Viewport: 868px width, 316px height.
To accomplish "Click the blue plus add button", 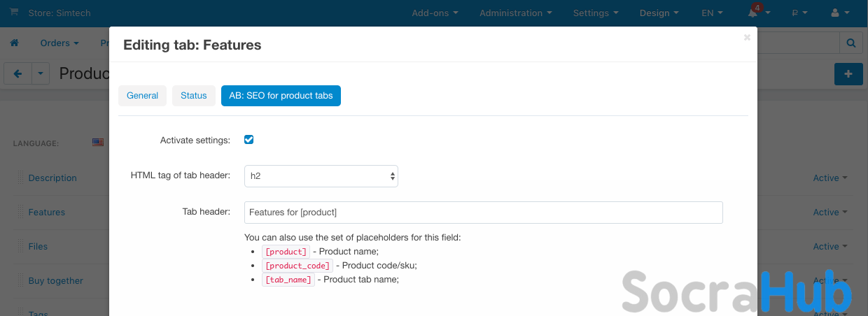I will (848, 73).
